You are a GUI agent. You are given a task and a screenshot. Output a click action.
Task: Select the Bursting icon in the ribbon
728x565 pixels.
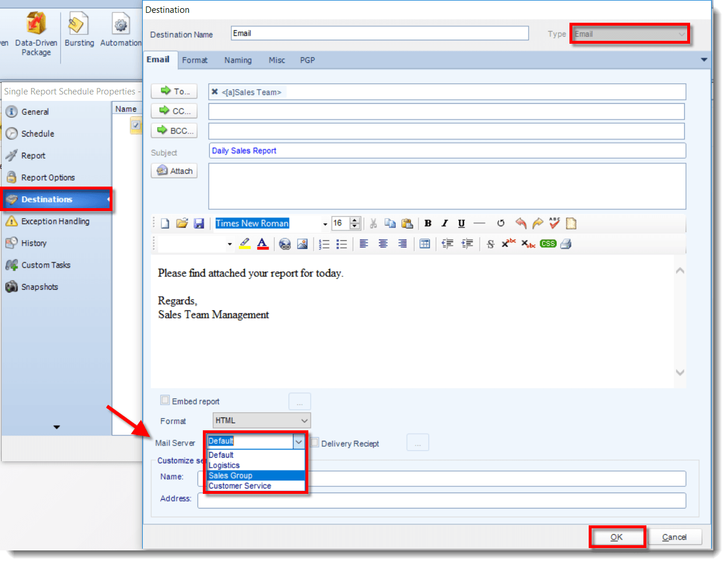(x=79, y=26)
